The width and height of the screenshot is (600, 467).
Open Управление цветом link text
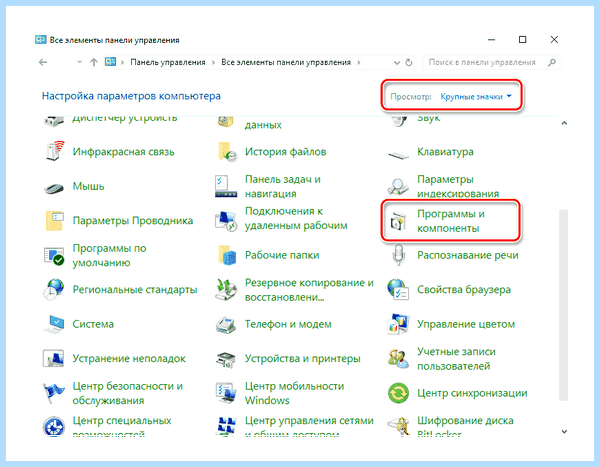point(466,324)
